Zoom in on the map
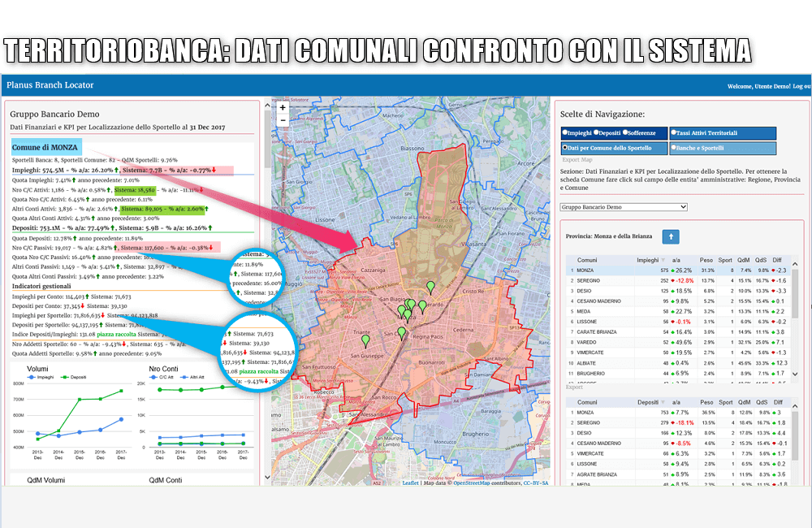This screenshot has height=528, width=812. click(x=283, y=108)
